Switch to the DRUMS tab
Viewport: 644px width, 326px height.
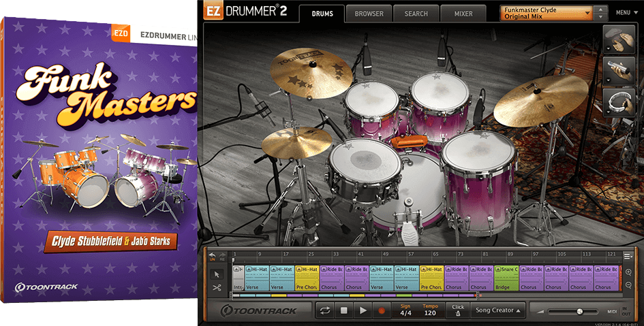322,14
